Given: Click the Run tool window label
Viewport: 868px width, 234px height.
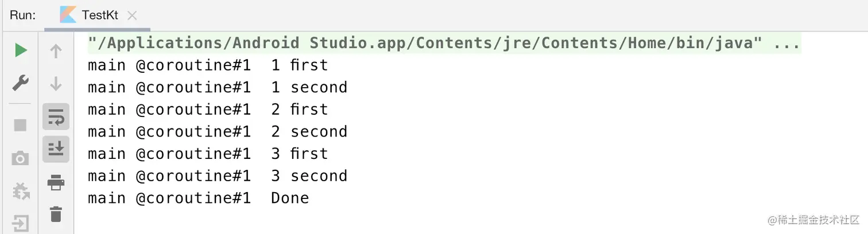Looking at the screenshot, I should [x=23, y=15].
